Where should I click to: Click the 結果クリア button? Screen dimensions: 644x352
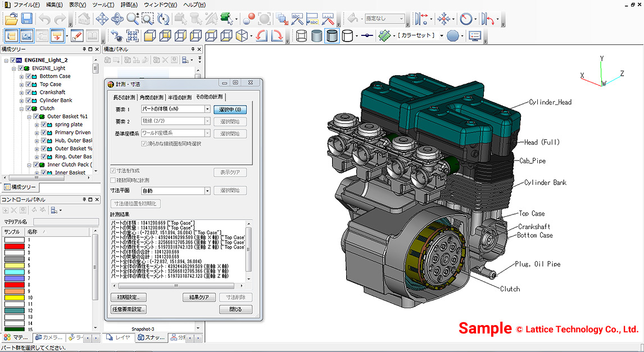click(x=199, y=297)
